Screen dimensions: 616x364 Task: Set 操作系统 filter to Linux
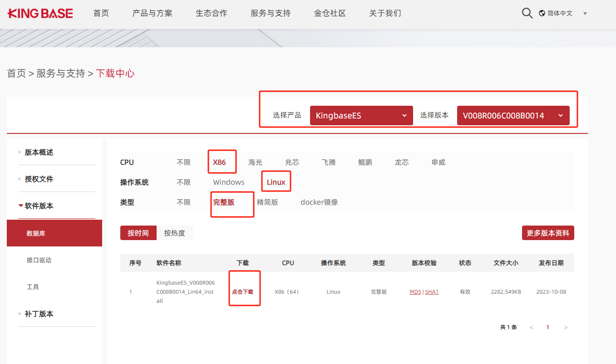[x=276, y=182]
